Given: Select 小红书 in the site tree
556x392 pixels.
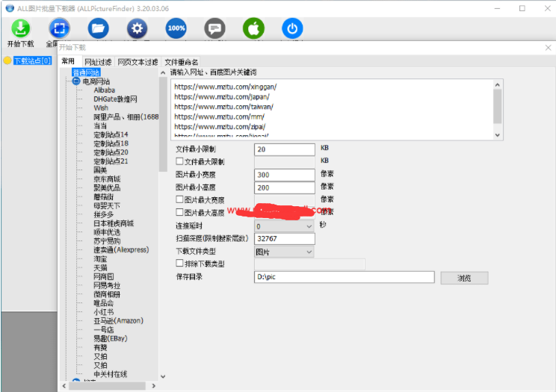Looking at the screenshot, I should point(104,312).
